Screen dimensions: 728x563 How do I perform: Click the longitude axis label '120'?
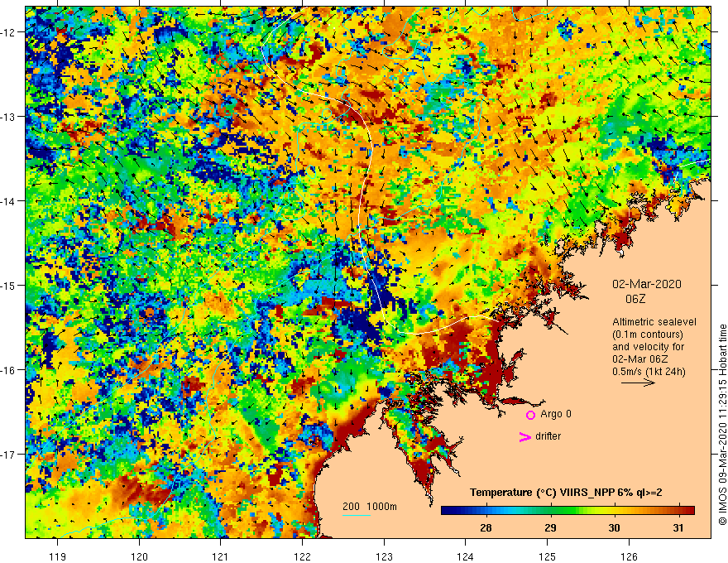click(139, 556)
